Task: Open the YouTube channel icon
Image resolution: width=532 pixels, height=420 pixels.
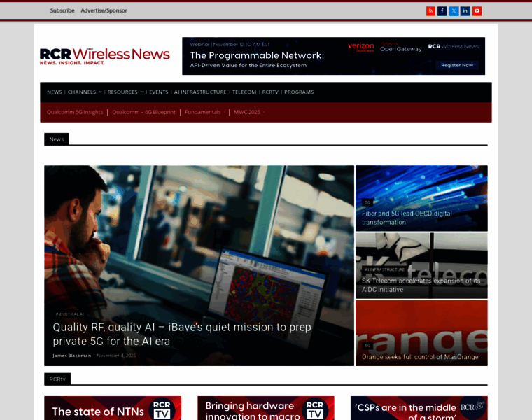Action: pyautogui.click(x=477, y=11)
